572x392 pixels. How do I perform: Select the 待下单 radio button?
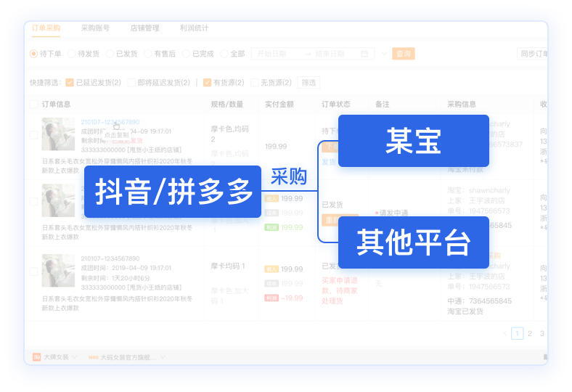point(33,54)
